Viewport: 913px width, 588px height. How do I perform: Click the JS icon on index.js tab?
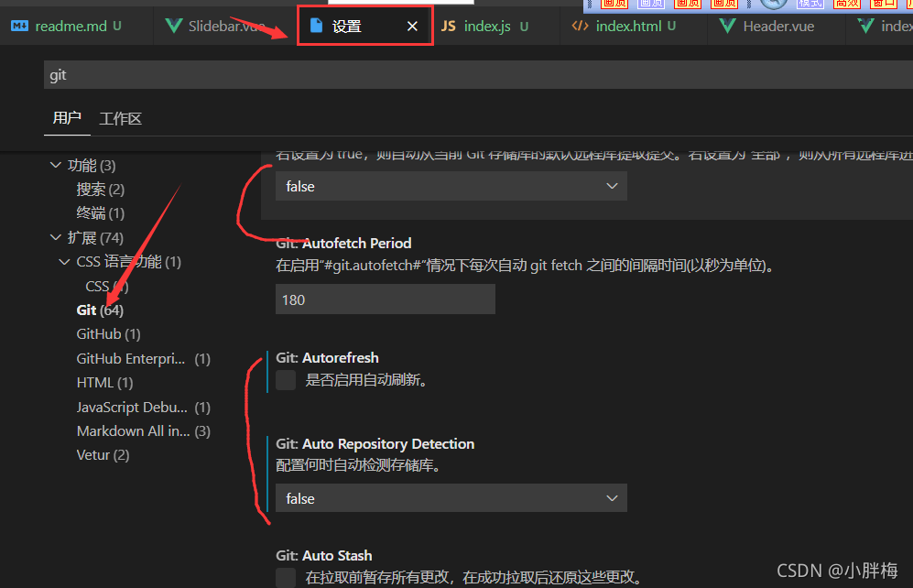point(449,27)
